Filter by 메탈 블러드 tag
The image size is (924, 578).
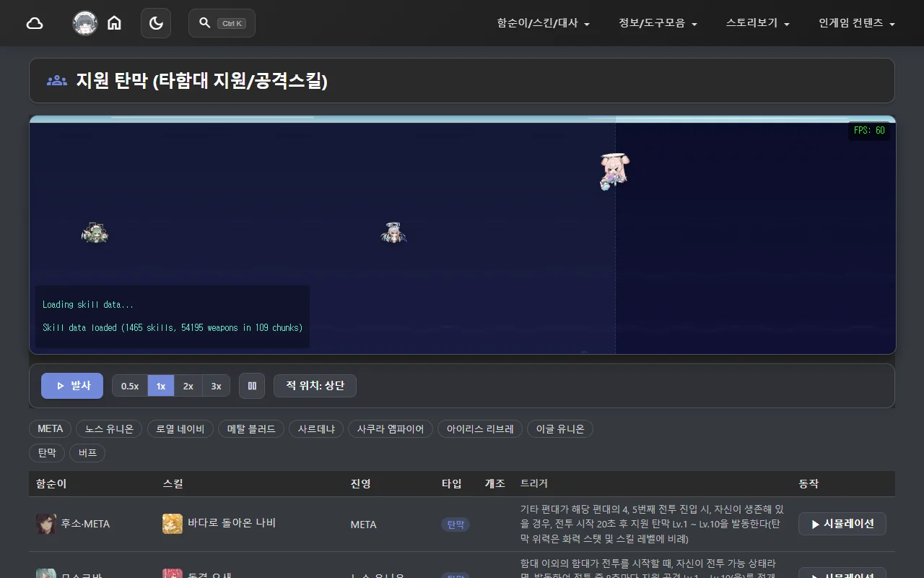(x=251, y=429)
